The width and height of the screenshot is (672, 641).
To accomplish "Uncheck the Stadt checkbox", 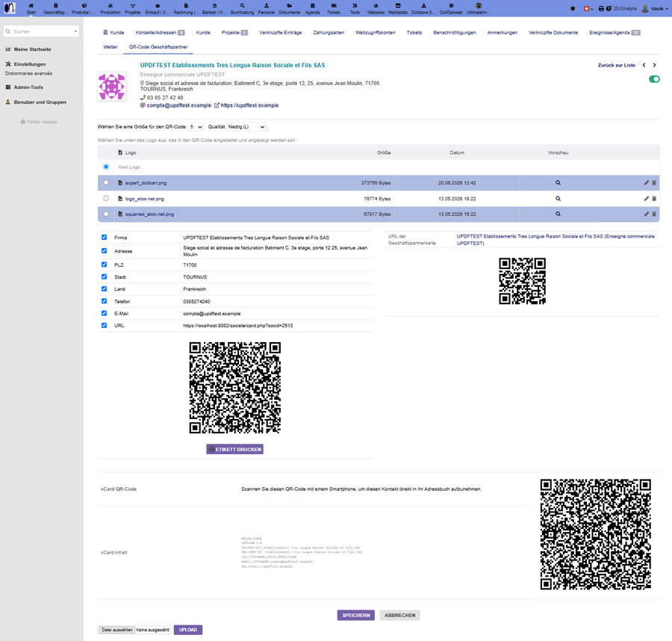I will click(104, 276).
